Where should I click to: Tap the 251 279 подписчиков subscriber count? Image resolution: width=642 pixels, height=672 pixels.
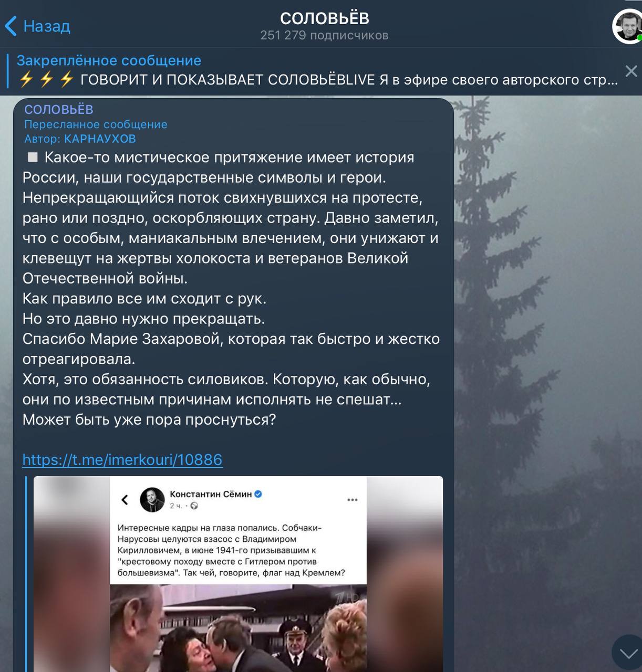(x=324, y=35)
